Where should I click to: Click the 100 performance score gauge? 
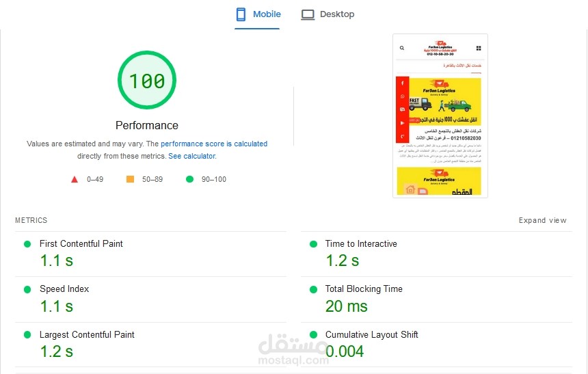pyautogui.click(x=147, y=80)
